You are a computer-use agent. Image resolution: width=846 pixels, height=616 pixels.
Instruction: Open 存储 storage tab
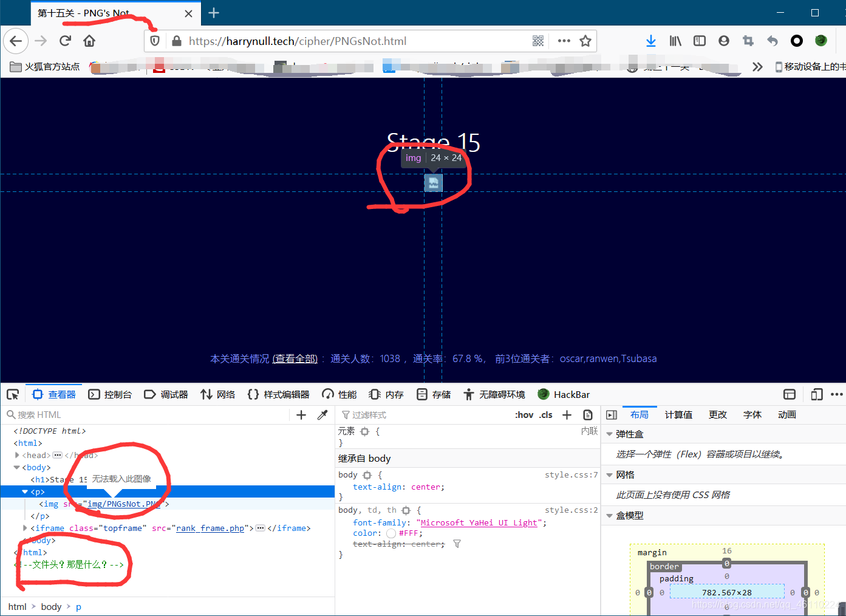pos(434,394)
